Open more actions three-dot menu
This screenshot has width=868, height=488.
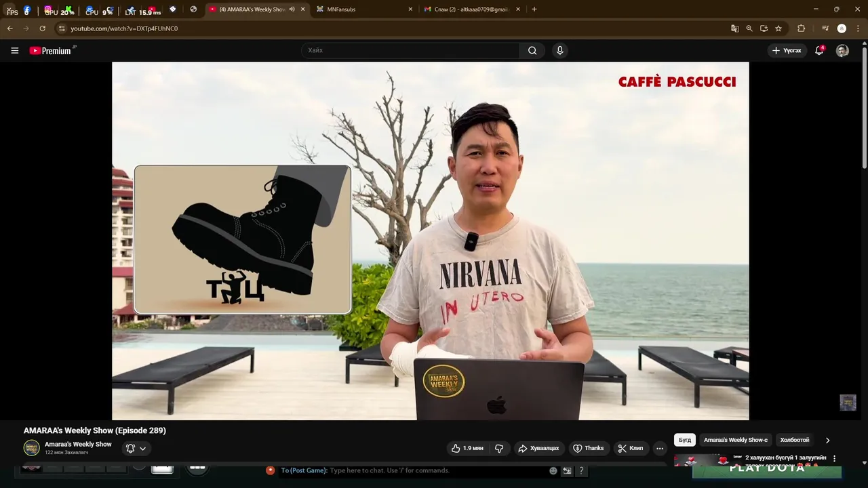tap(660, 448)
